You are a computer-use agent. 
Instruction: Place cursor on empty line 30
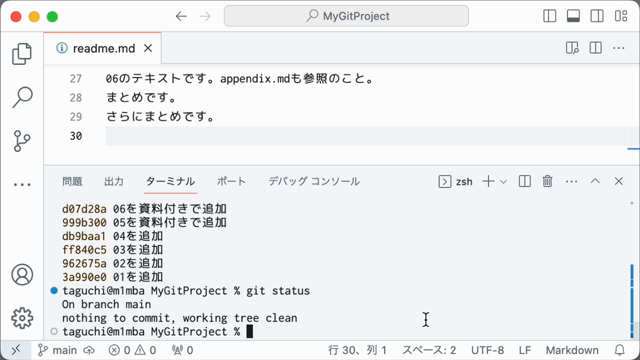tap(366, 136)
